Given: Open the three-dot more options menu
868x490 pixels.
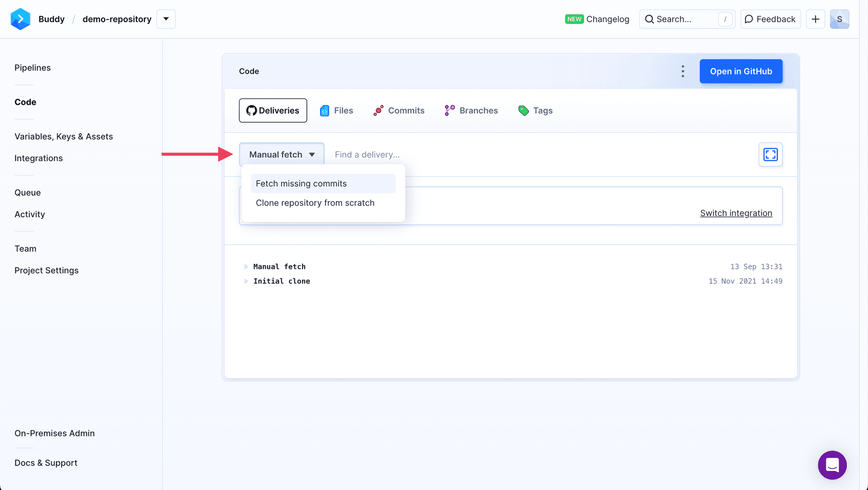Looking at the screenshot, I should click(683, 71).
